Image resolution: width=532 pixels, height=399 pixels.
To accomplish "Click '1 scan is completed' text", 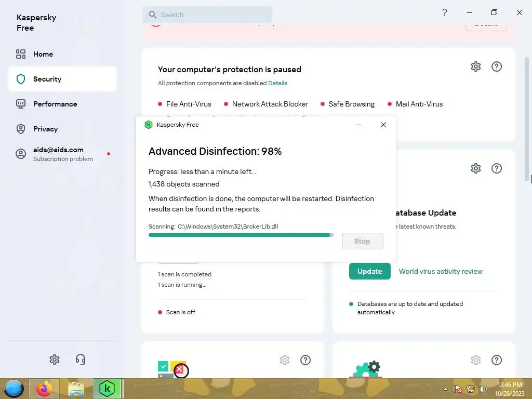I will point(184,274).
